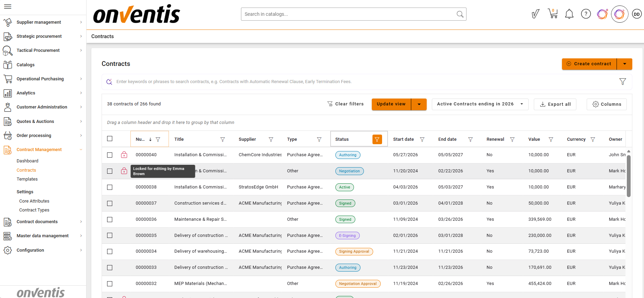This screenshot has width=644, height=298.
Task: Click the Onventis logo in header
Action: pos(137,14)
